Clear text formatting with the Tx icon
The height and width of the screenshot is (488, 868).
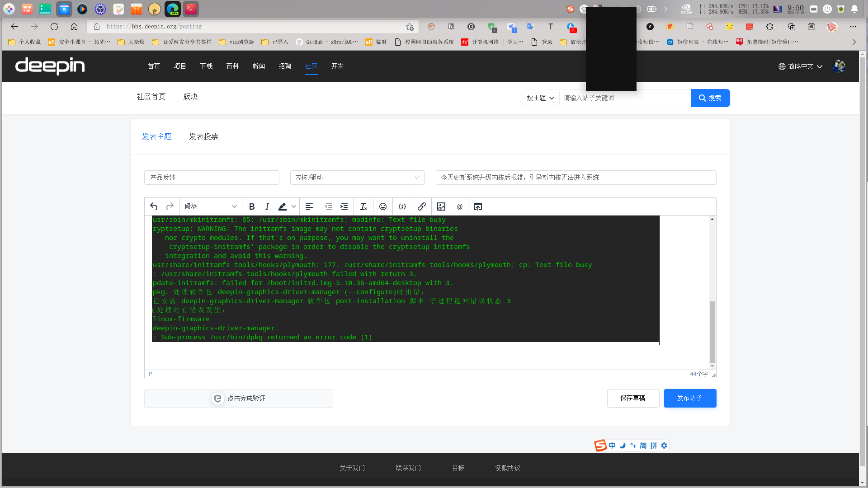coord(363,206)
